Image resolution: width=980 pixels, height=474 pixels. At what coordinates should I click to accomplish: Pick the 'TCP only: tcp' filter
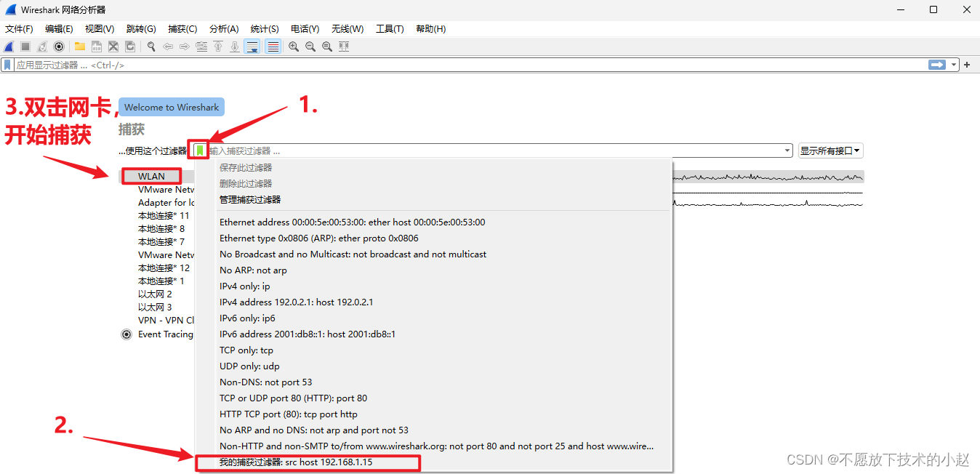pos(246,350)
